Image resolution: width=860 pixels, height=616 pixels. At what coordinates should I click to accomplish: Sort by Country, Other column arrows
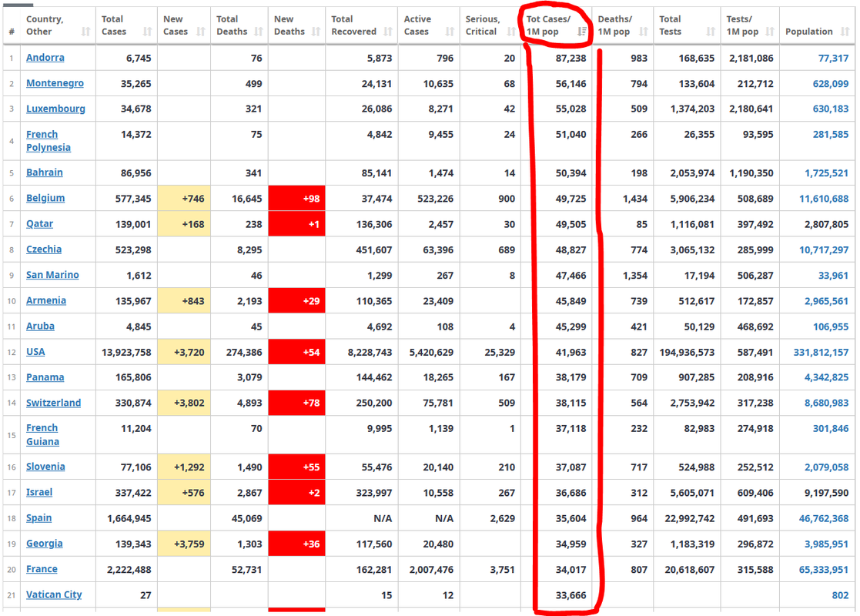pyautogui.click(x=85, y=32)
